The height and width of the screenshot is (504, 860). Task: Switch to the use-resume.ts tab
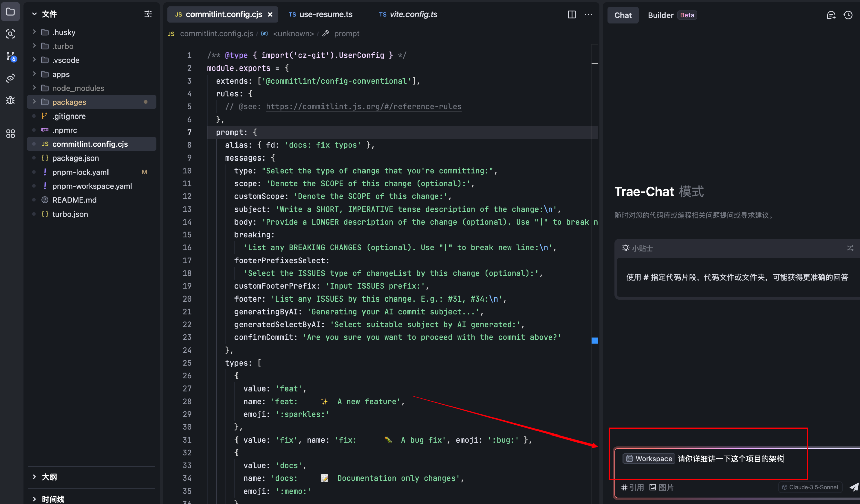325,14
